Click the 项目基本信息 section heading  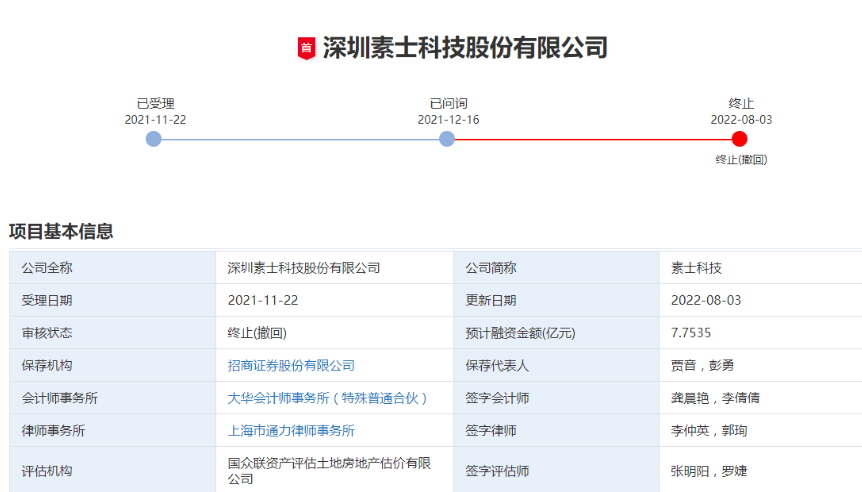pyautogui.click(x=61, y=231)
